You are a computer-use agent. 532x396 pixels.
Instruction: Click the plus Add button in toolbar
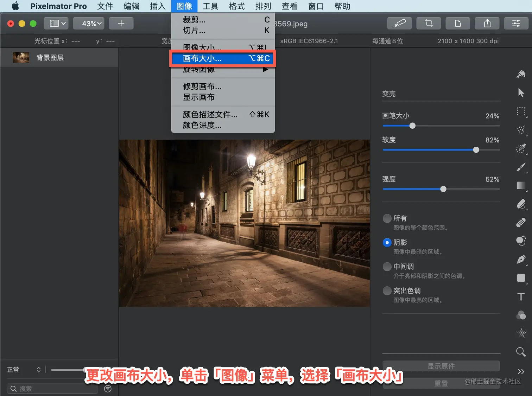121,23
